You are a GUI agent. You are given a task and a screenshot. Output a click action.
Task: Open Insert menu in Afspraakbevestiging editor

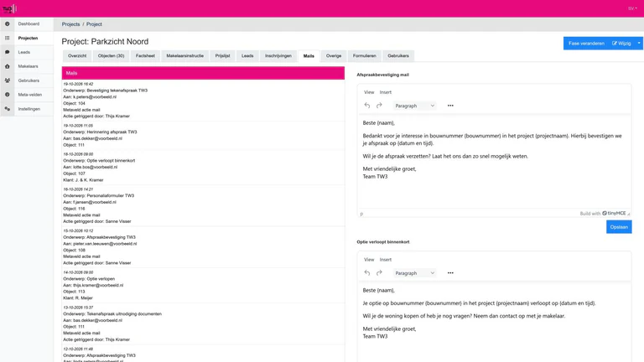pos(385,92)
